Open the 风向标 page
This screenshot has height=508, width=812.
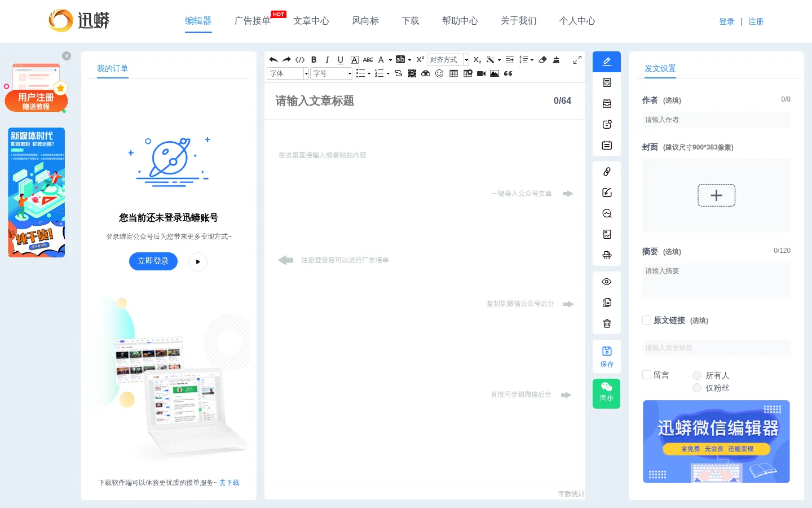click(365, 21)
